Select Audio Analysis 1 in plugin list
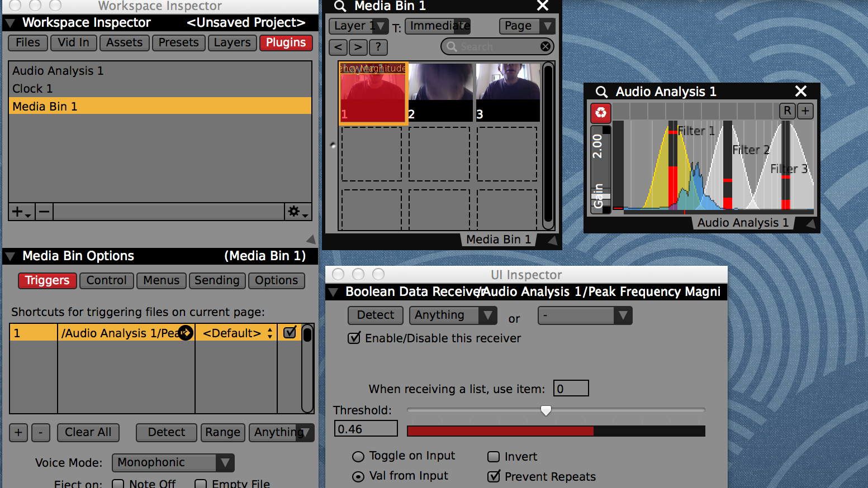This screenshot has height=488, width=868. 160,71
